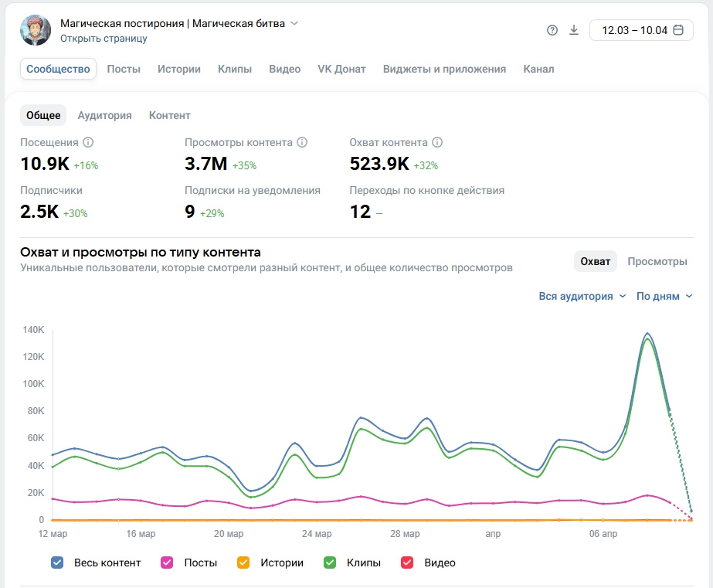Expand community name chevron dropdown
This screenshot has height=588, width=713.
tap(294, 23)
